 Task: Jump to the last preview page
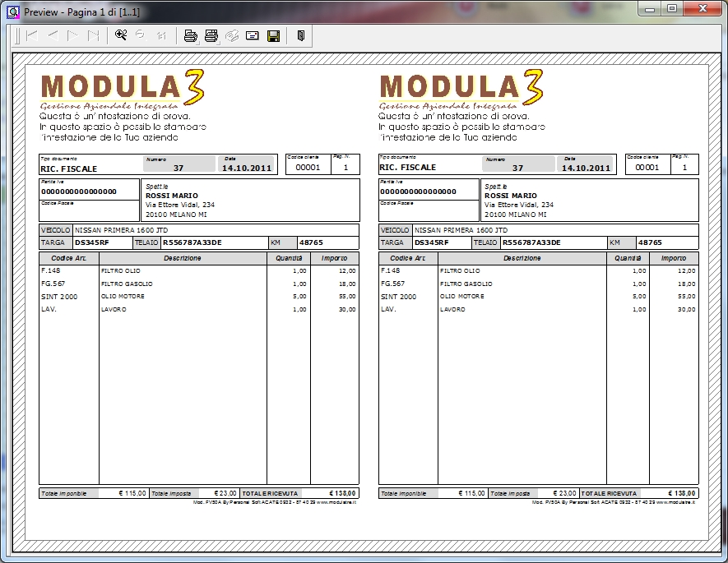tap(94, 35)
